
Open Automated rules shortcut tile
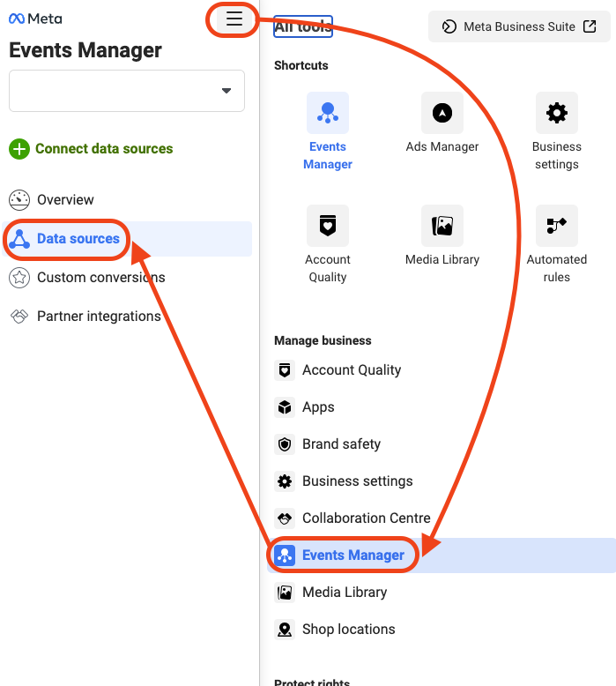[x=557, y=244]
